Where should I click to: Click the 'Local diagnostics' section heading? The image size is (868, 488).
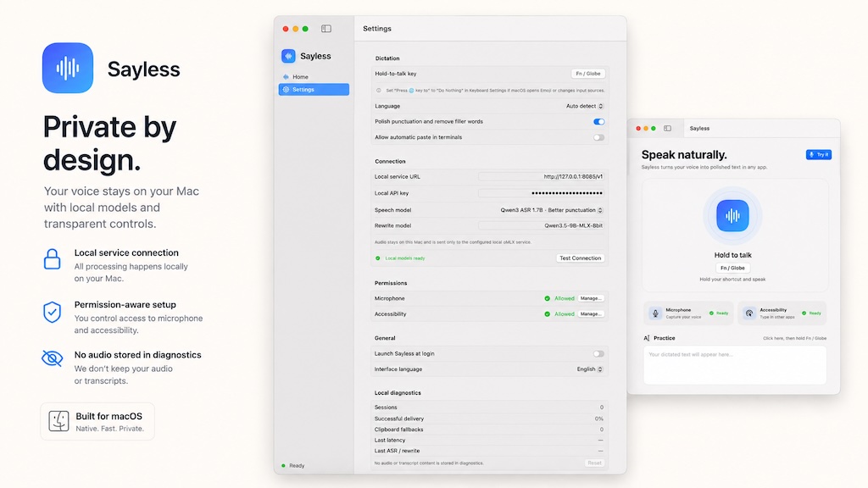[398, 393]
